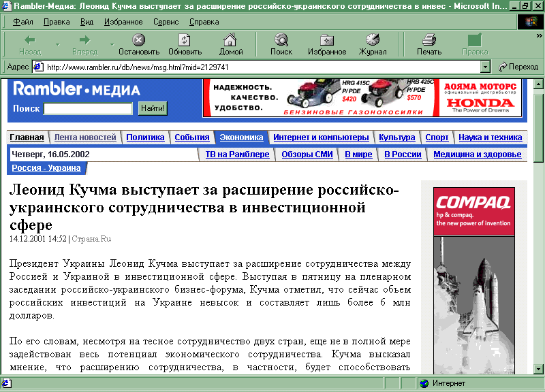
Task: Click the Rambler Поиск text field
Action: (x=88, y=109)
